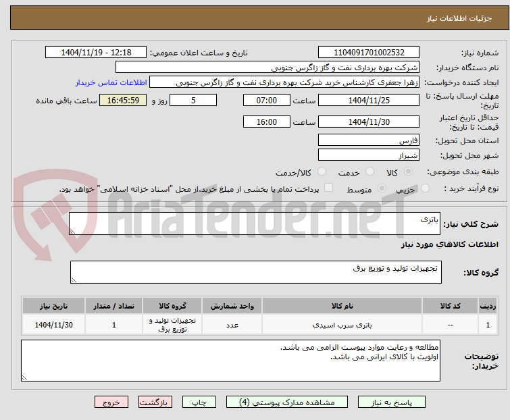This screenshot has height=420, width=510.
Task: Click the 1404/11/30 need date cell
Action: coord(53,325)
